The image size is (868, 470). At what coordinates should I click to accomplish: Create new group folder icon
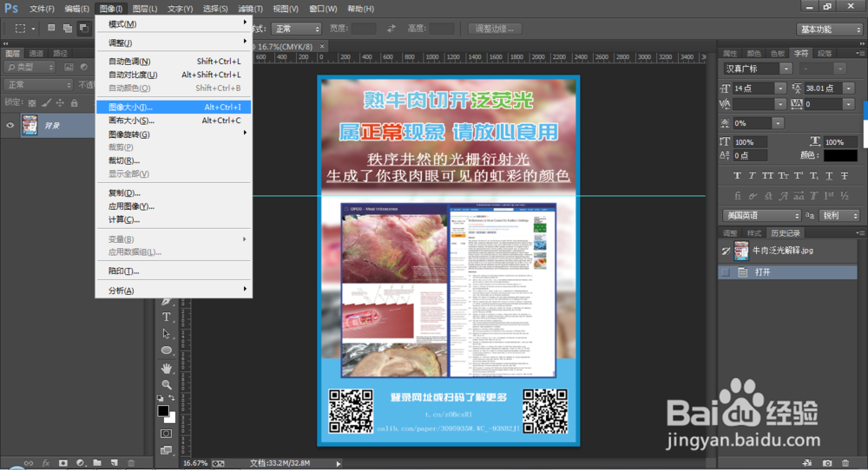pos(97,463)
